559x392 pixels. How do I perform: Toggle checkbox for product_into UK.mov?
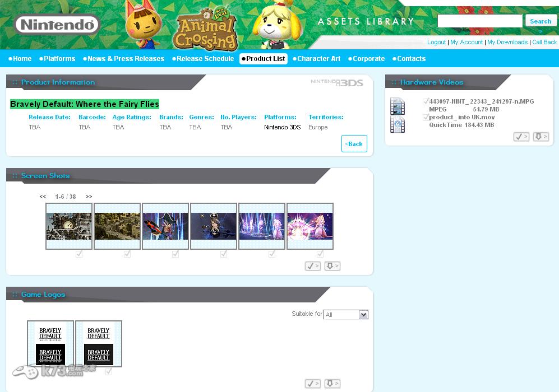pos(426,118)
